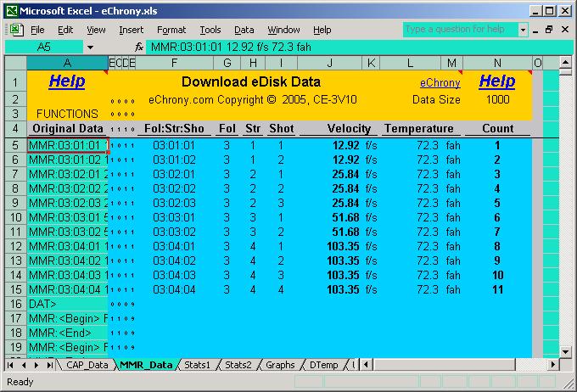577x392 pixels.
Task: Open the Edit menu
Action: point(65,30)
